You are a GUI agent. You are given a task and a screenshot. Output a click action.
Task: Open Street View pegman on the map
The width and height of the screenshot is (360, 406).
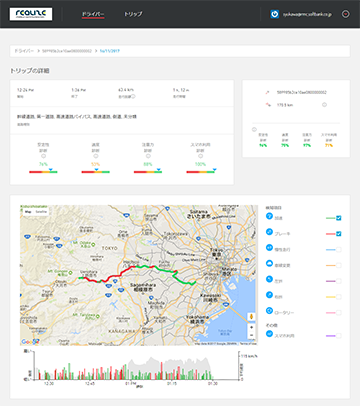point(251,316)
